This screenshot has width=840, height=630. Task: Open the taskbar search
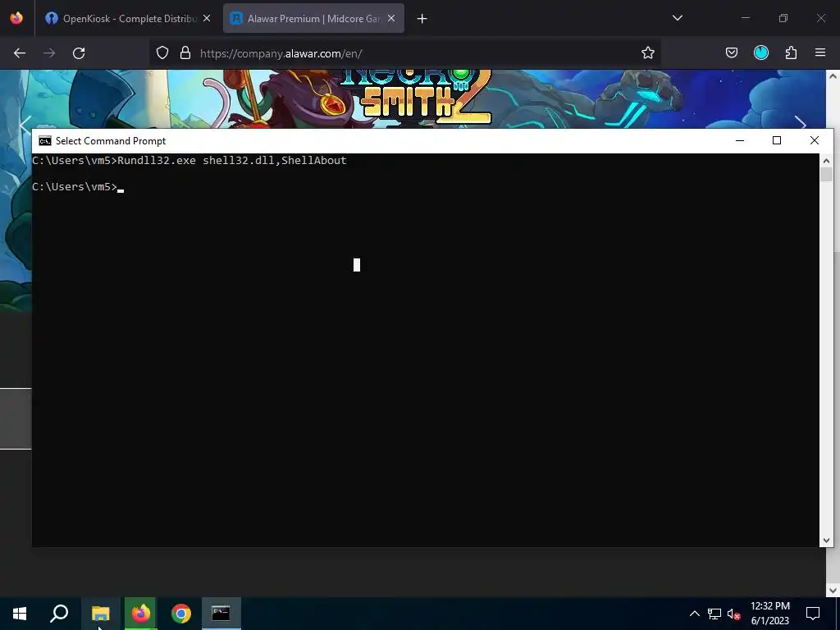click(59, 614)
